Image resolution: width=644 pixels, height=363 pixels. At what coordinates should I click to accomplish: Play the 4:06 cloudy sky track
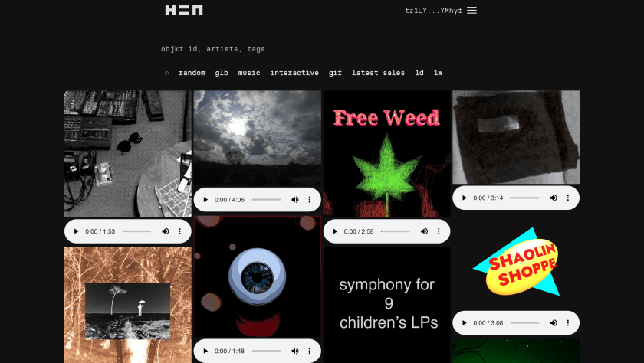click(x=205, y=200)
